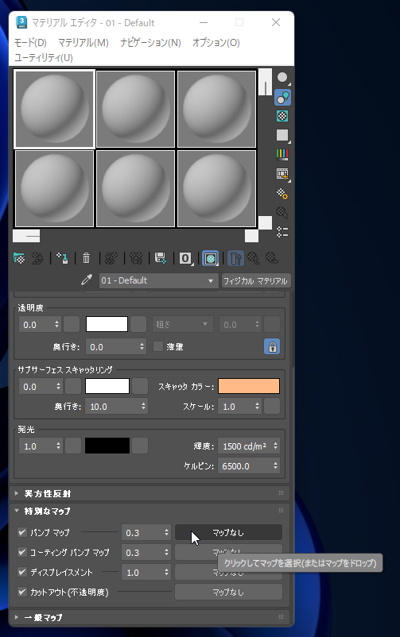The height and width of the screenshot is (637, 400).
Task: Open the Sample UV Tiling square icon
Action: (x=283, y=135)
